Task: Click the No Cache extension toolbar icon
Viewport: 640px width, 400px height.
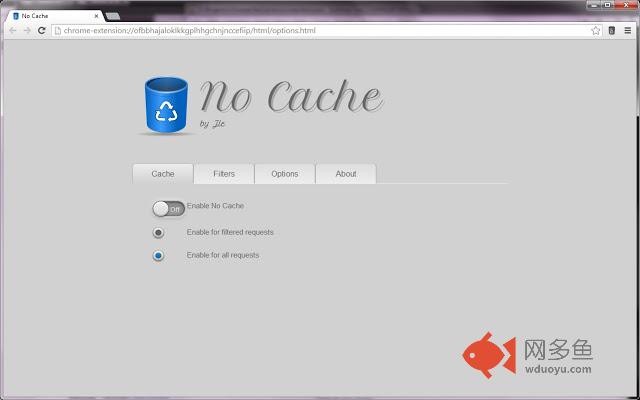Action: [611, 31]
